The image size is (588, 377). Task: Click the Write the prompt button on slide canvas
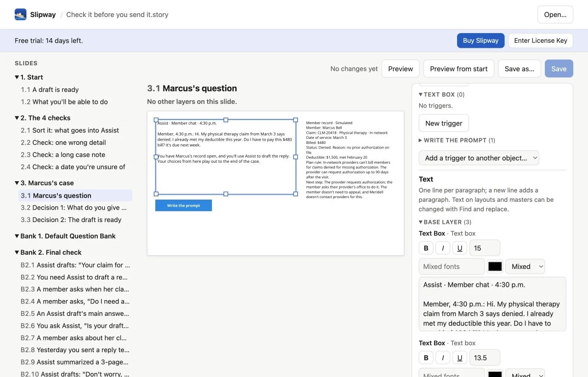point(184,206)
